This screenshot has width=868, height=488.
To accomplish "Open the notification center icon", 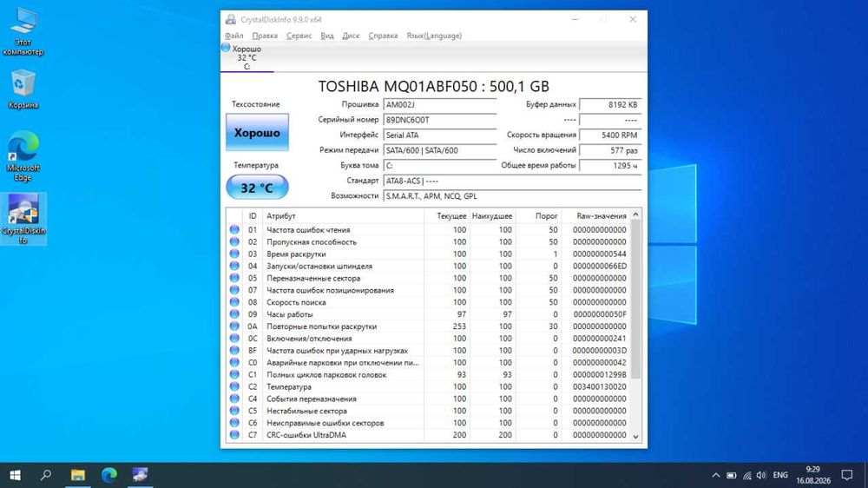I will click(x=847, y=475).
